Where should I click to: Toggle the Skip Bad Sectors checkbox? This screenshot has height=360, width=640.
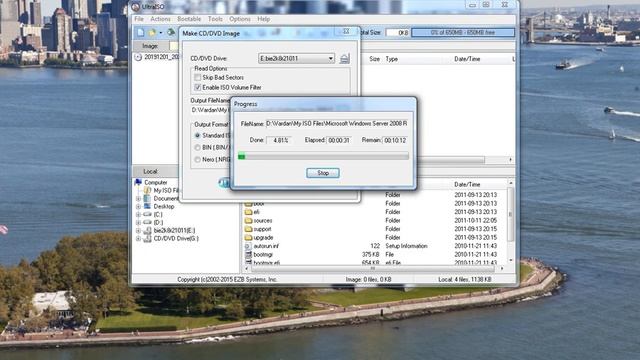pyautogui.click(x=198, y=77)
